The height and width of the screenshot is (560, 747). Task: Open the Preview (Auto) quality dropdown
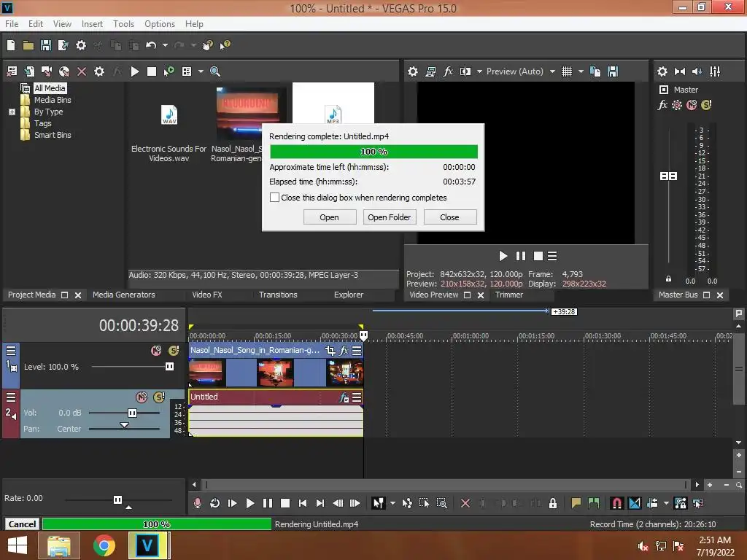552,71
